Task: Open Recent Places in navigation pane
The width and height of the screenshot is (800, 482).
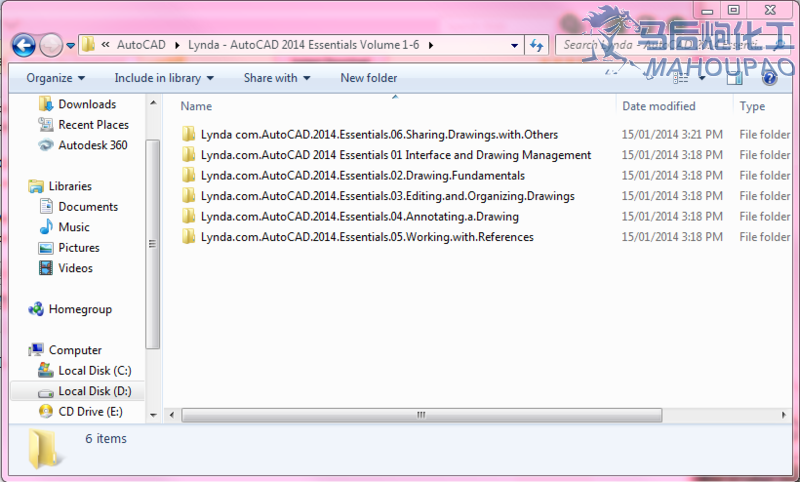Action: [x=93, y=124]
